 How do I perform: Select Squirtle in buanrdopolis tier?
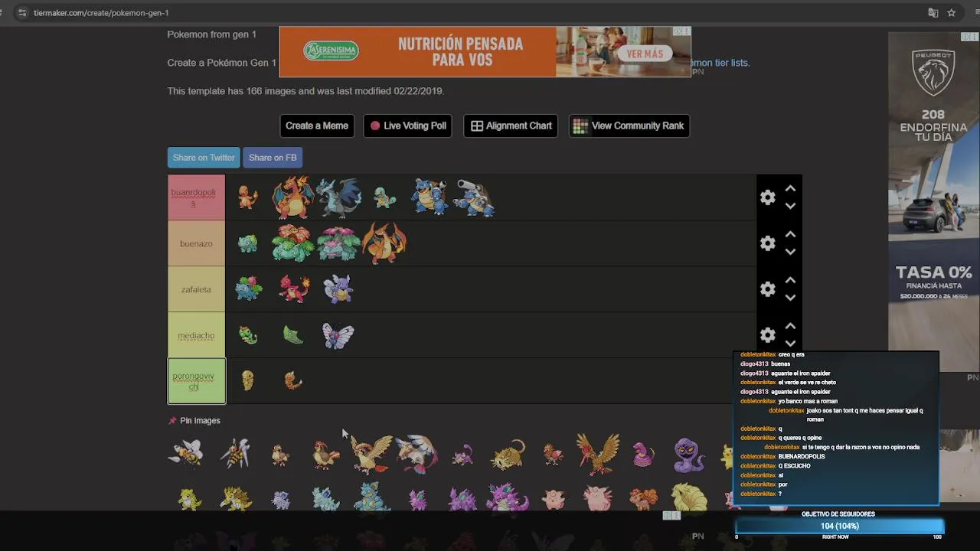pos(384,197)
